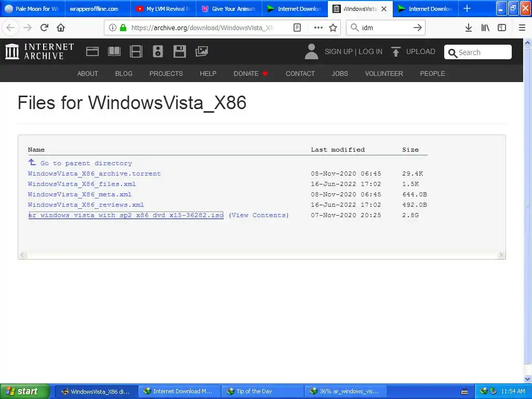Click the browser search box containing idm
532x399 pixels.
[x=385, y=28]
